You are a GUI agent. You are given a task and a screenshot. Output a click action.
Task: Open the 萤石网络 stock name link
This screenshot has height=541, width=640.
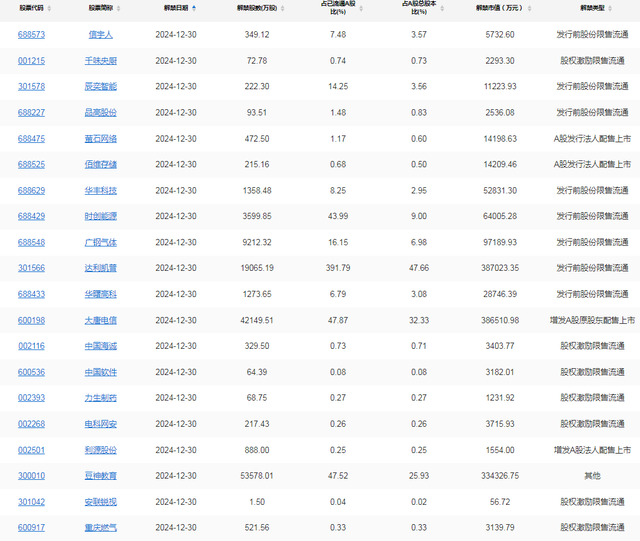101,139
